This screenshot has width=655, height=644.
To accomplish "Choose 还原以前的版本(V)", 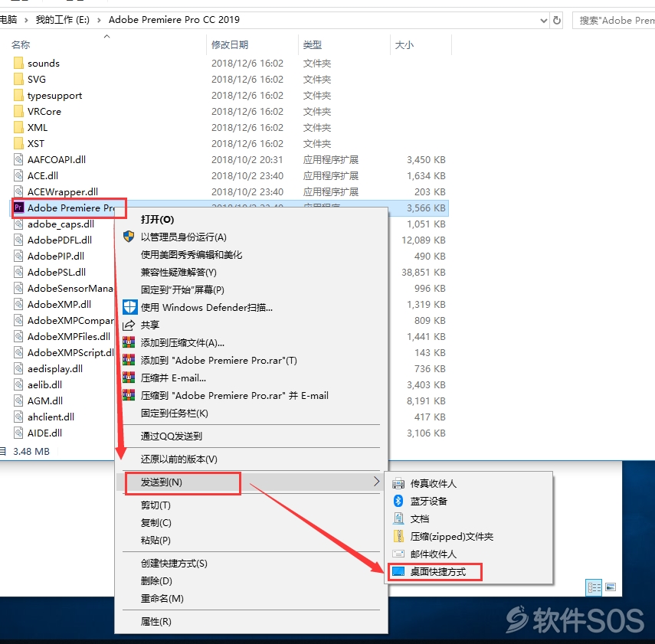I will [178, 459].
